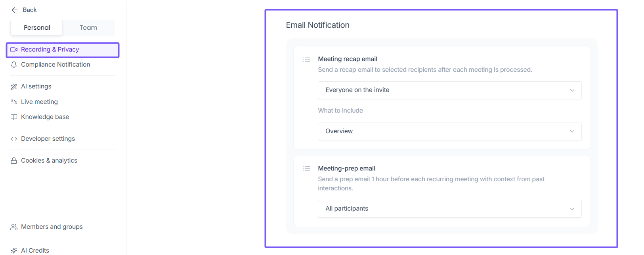Click the Members and groups people icon
Viewport: 644px width, 255px height.
pos(14,227)
